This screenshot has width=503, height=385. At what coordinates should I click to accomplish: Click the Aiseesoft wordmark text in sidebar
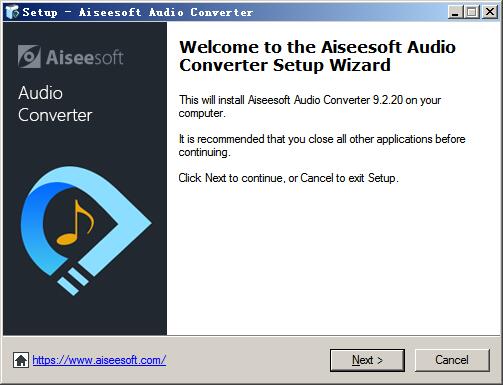(x=85, y=57)
